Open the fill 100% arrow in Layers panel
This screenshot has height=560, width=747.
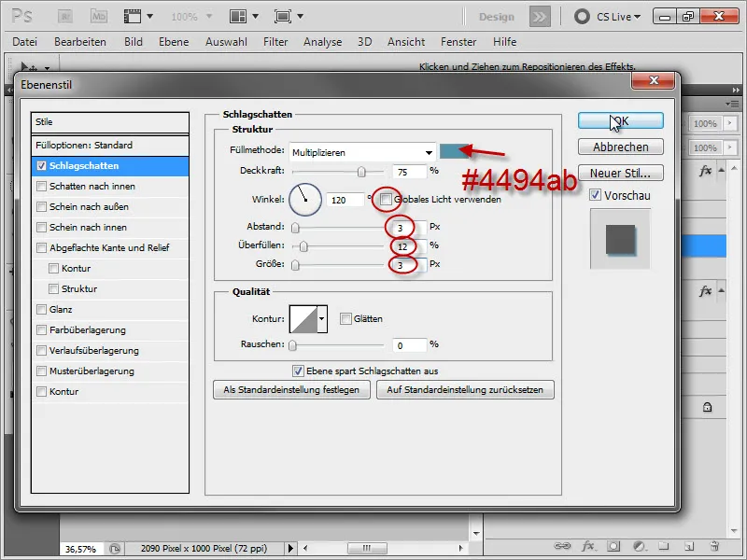click(x=729, y=147)
